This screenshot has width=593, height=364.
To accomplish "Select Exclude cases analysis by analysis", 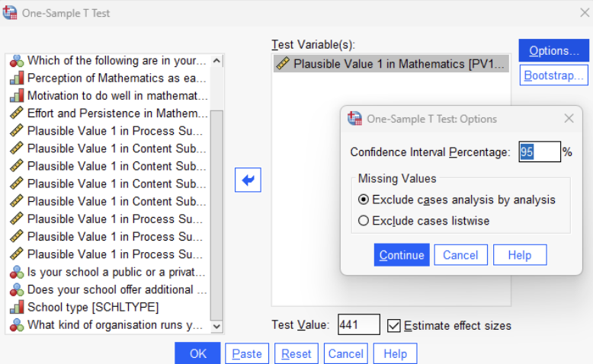I will coord(364,200).
